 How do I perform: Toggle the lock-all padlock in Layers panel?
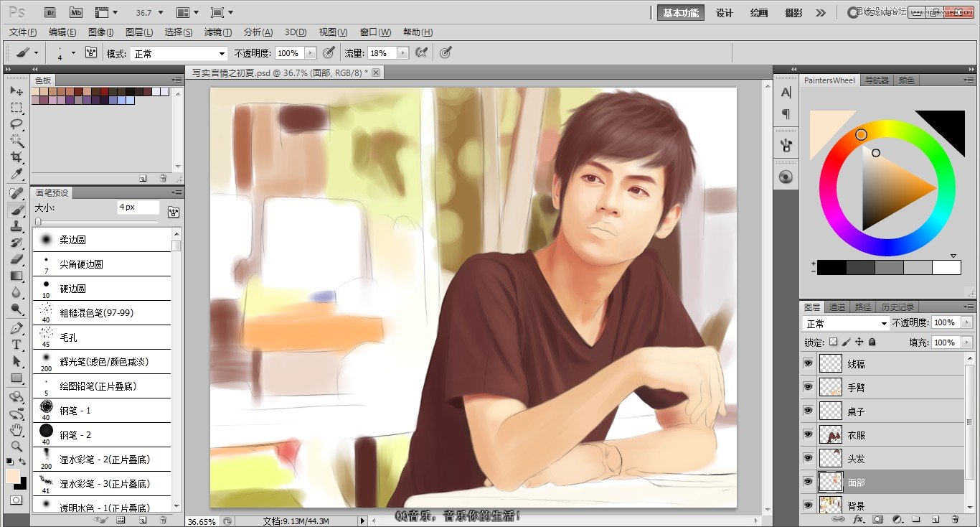pos(872,342)
